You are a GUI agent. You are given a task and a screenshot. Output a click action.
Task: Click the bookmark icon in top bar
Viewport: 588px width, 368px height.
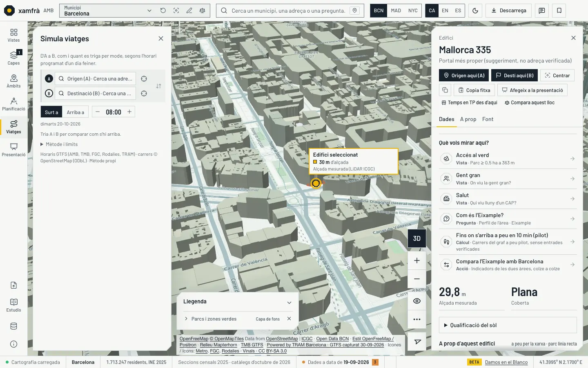(x=559, y=11)
